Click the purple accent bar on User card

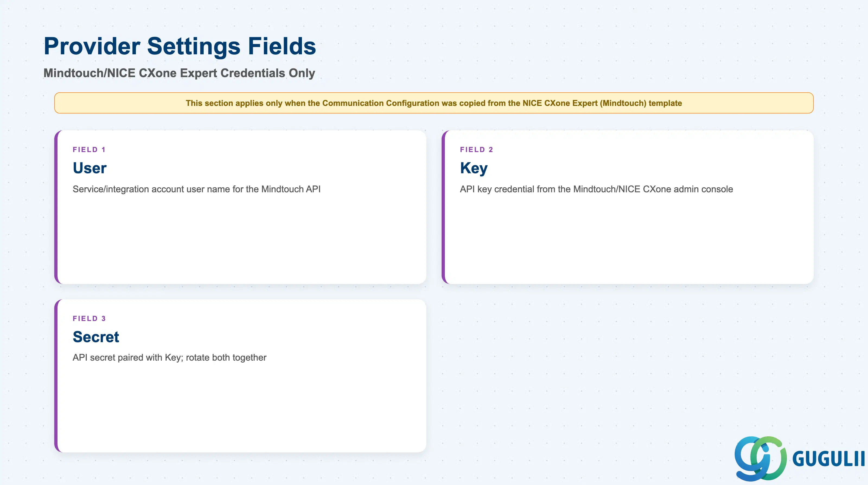coord(56,207)
